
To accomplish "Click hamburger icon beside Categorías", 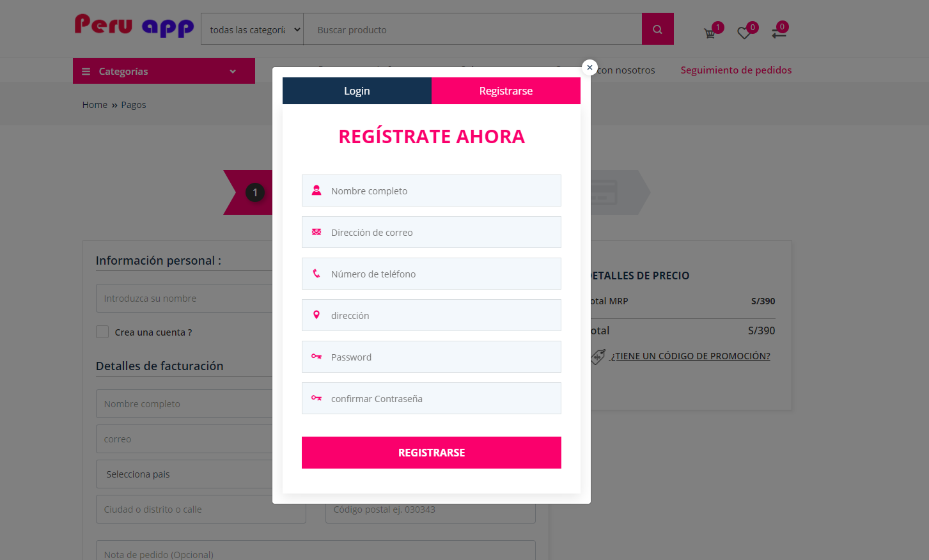I will pos(86,72).
